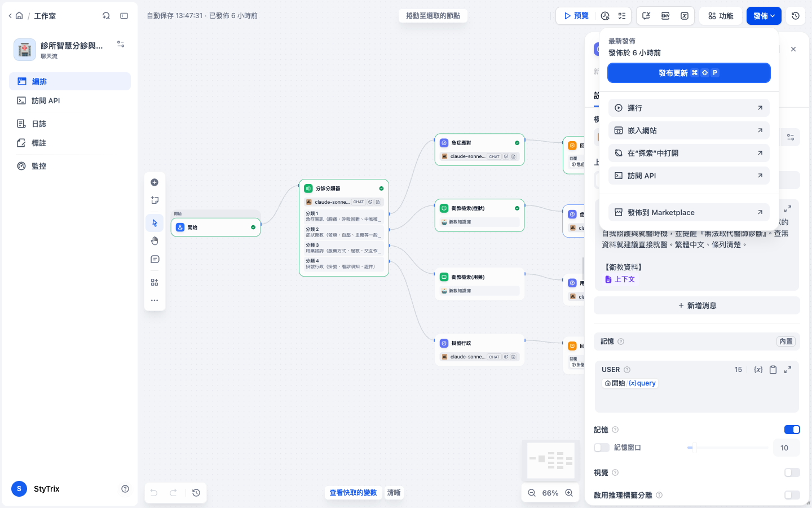The width and height of the screenshot is (812, 508).
Task: Open the checklist icon in toolbar
Action: (622, 16)
